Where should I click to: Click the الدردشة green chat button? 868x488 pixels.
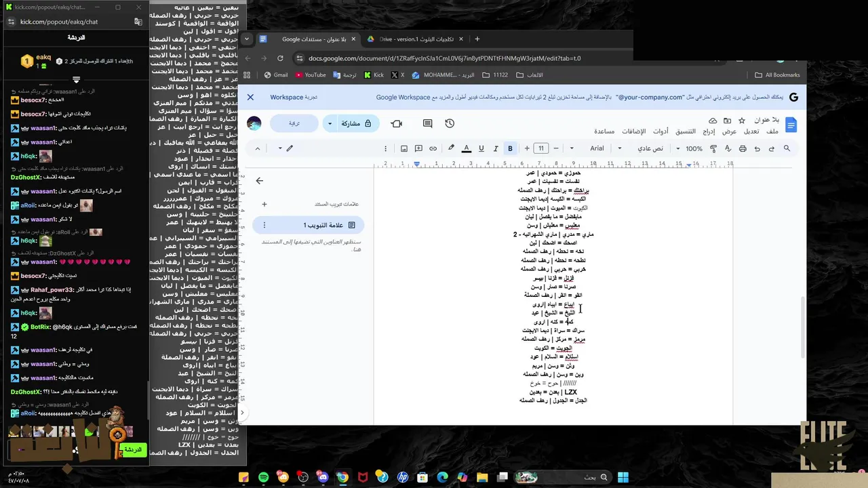pyautogui.click(x=134, y=449)
